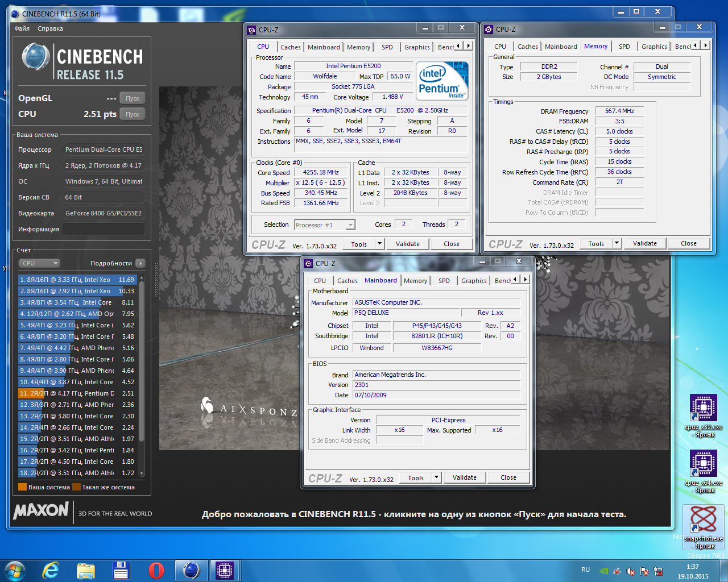Click the MAXON logo
Screen dimensions: 728x582
(41, 510)
